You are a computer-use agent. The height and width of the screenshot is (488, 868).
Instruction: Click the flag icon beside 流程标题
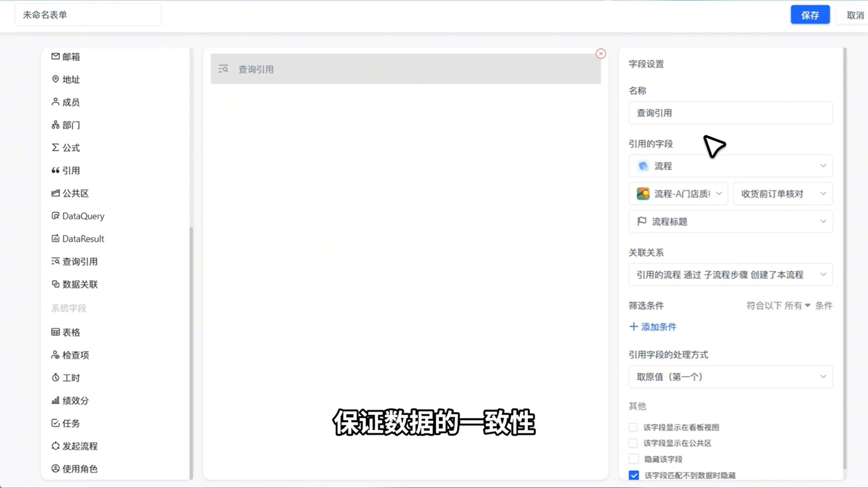[x=641, y=221]
